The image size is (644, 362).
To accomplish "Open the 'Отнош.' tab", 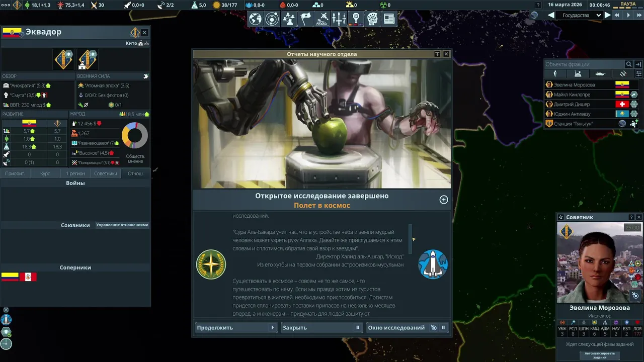I will [135, 173].
